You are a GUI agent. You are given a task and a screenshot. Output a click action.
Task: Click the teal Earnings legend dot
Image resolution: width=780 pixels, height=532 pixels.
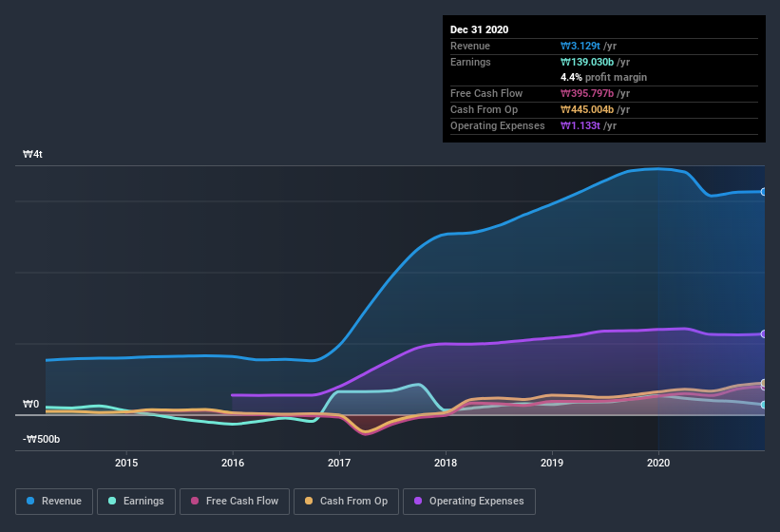[112, 501]
